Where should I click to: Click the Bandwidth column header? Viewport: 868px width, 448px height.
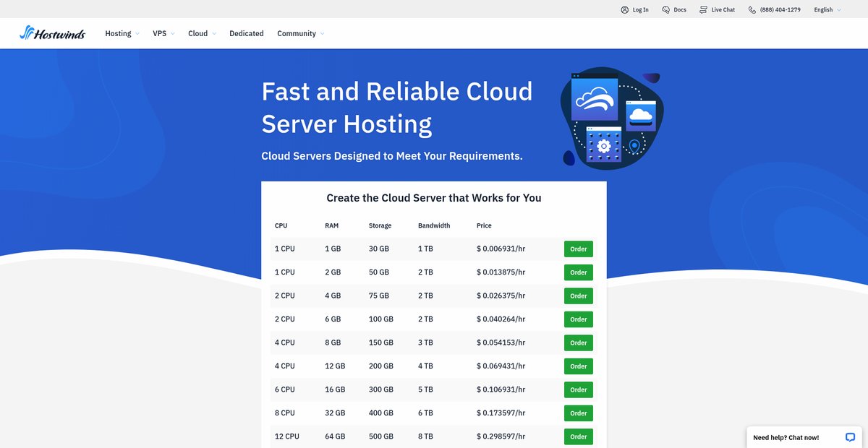[434, 225]
